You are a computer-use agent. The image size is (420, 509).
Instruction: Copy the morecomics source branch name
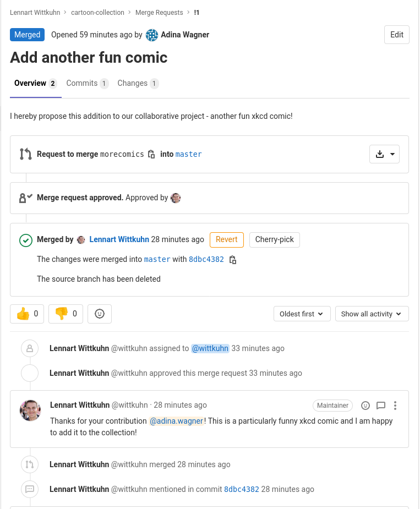coord(151,155)
